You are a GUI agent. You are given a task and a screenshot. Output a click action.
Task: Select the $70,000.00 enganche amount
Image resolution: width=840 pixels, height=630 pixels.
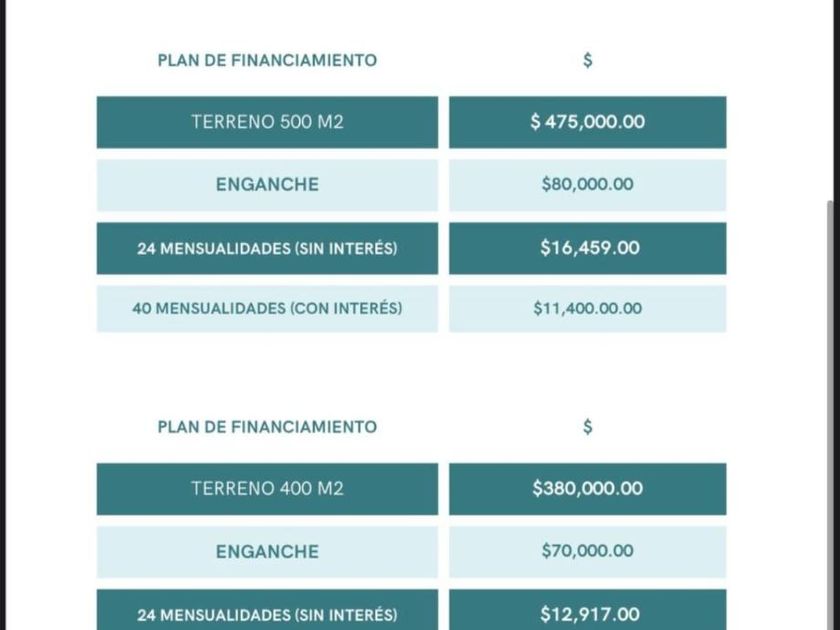tap(588, 552)
